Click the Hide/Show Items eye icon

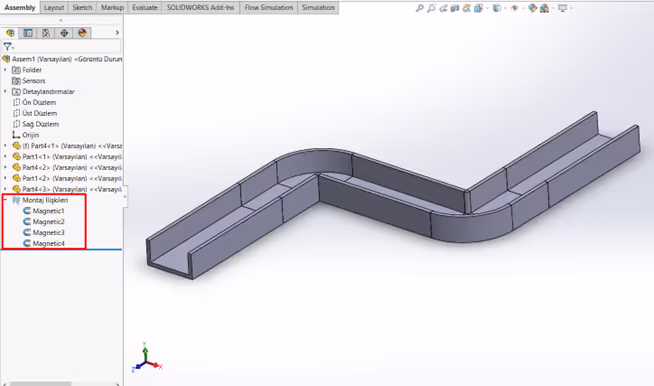[515, 8]
